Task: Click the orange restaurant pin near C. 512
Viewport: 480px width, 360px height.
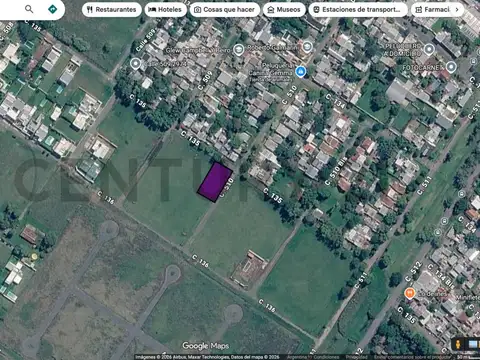Action: (410, 294)
